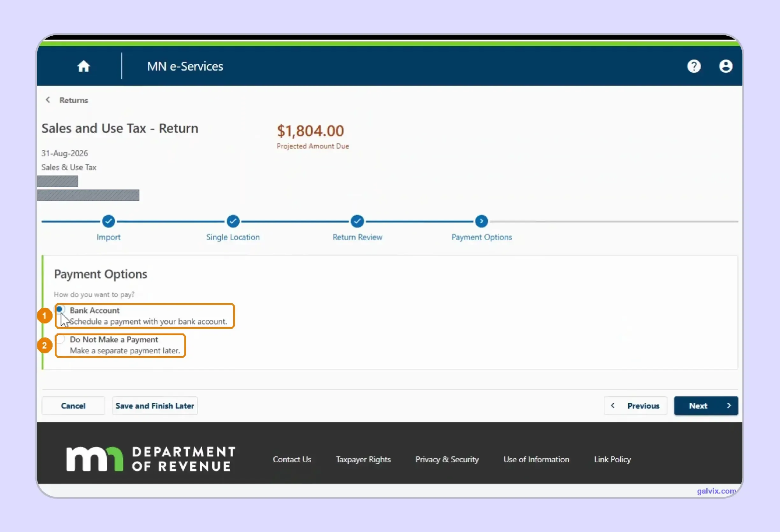Open the user profile account icon

(725, 66)
